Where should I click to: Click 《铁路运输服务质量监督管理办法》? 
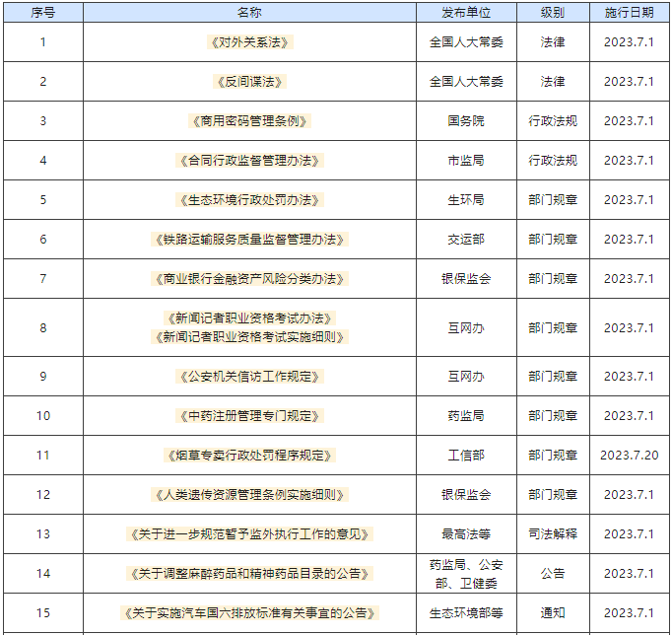click(250, 240)
